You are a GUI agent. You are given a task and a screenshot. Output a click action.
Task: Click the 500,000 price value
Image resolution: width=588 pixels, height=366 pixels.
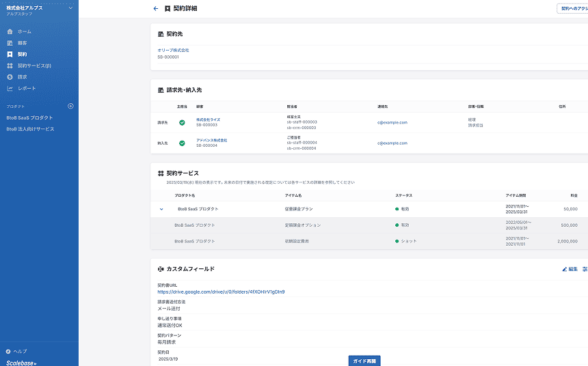pyautogui.click(x=570, y=225)
